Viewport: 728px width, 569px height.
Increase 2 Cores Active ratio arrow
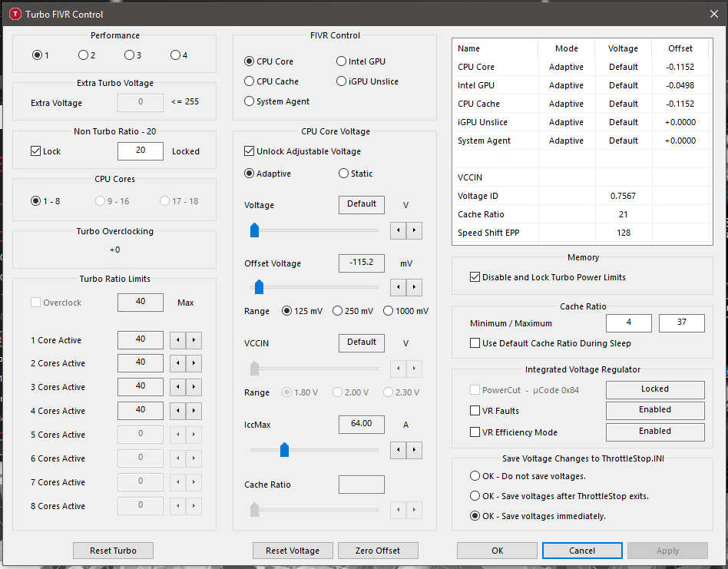194,363
